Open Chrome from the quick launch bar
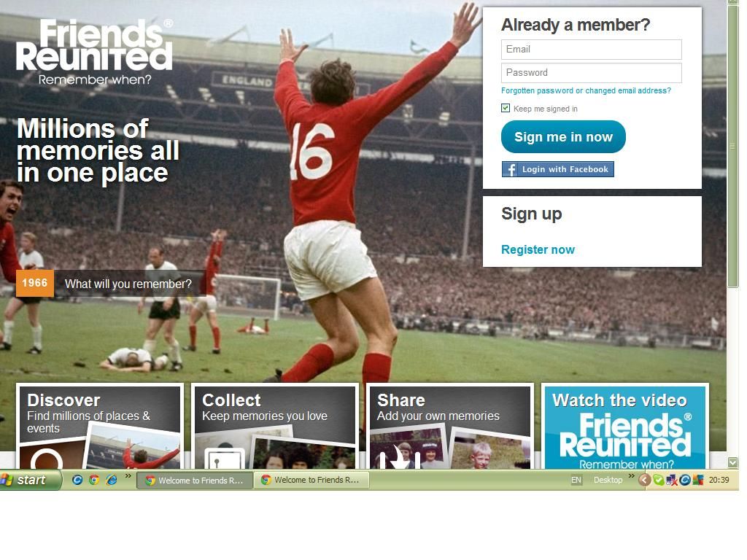The image size is (747, 560). [x=94, y=480]
